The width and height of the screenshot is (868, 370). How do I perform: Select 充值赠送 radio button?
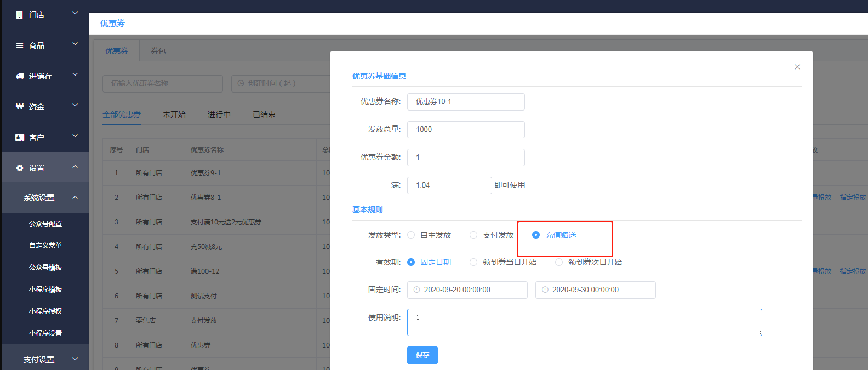pos(536,235)
